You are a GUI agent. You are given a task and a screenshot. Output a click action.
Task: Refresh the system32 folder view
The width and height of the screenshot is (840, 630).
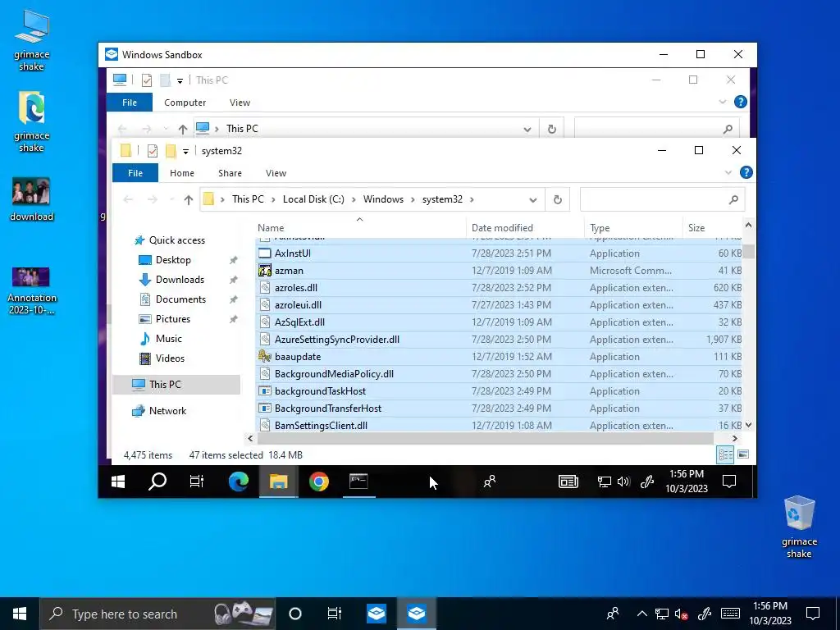pos(558,200)
